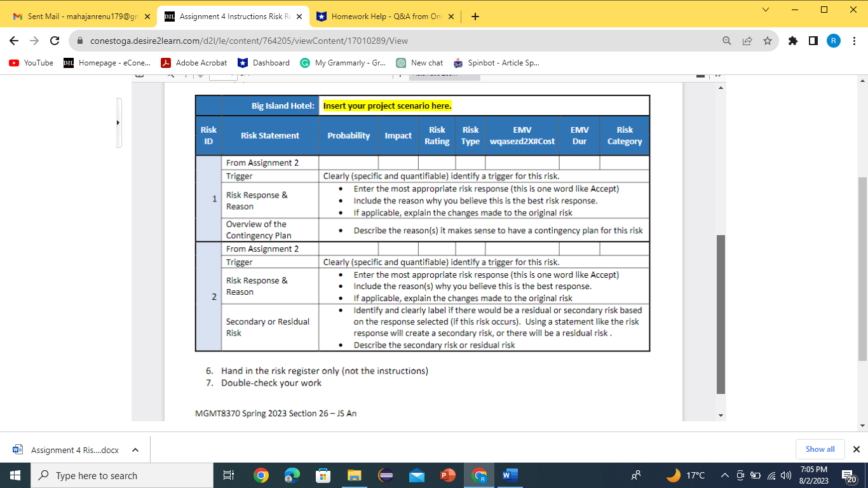Click the highlighted 'Insert your project scenario here.' text
Viewport: 868px width, 488px height.
click(x=388, y=105)
